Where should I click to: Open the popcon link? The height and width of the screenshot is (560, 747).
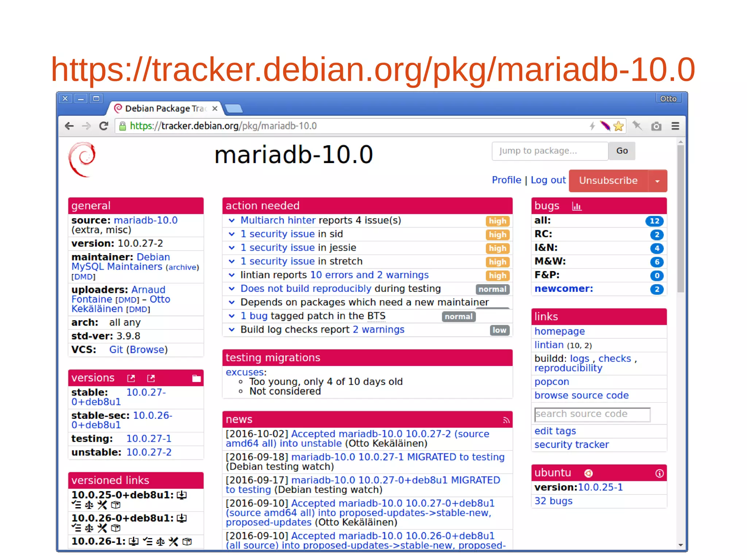[x=551, y=382]
